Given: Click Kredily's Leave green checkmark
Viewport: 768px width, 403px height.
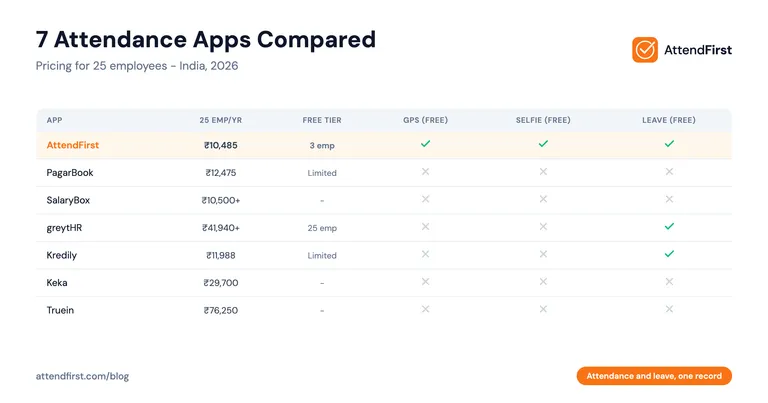Looking at the screenshot, I should [669, 254].
